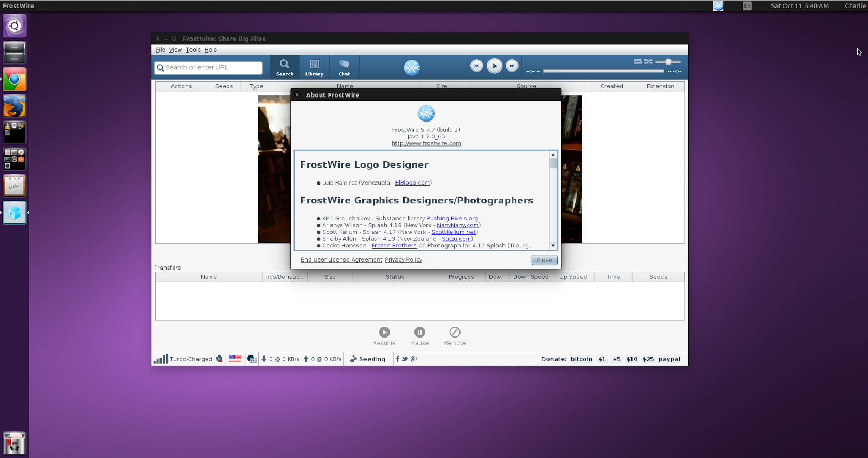Click the FrostWire tray icon in top panel
Screen dimensions: 868x458
[718, 6]
